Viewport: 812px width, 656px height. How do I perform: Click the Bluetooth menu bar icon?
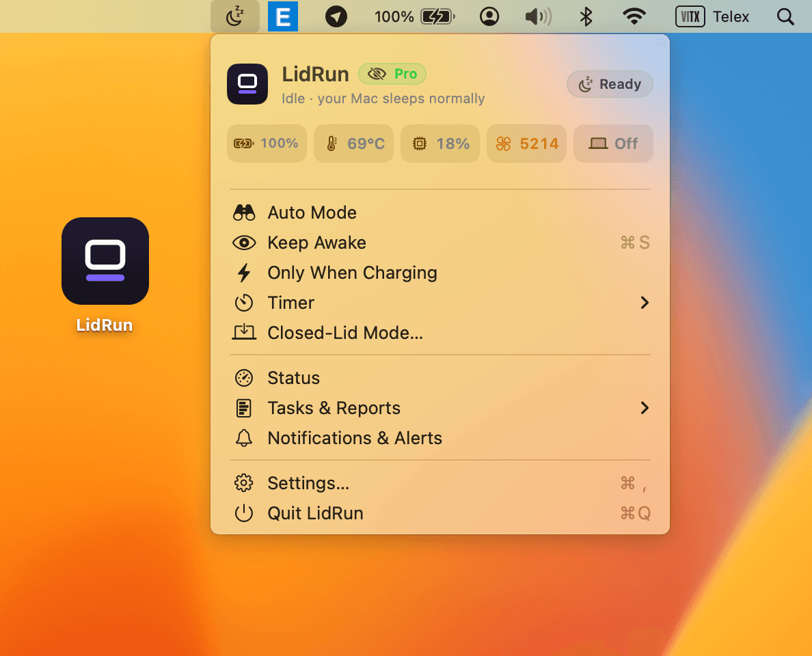[x=586, y=16]
